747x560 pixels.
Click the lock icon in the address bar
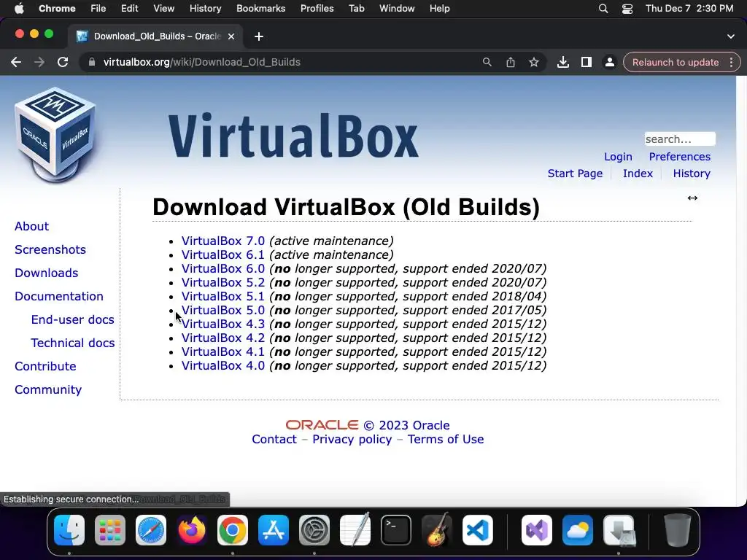[x=92, y=63]
